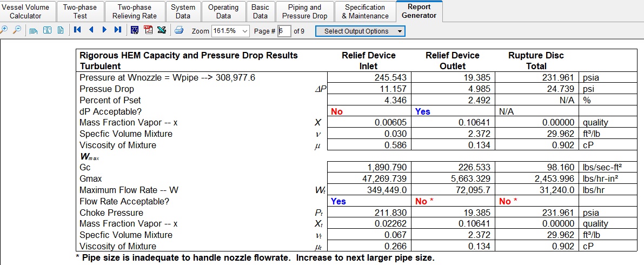Click the zoom in magnifier icon
The image size is (644, 265).
click(x=4, y=30)
